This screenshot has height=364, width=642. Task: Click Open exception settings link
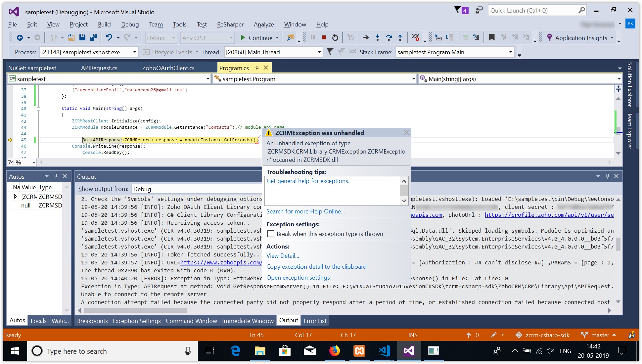[298, 278]
